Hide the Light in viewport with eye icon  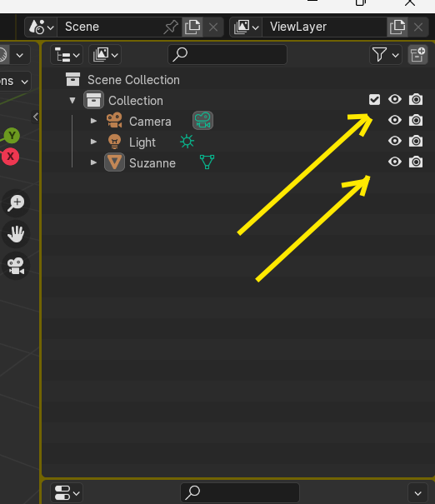tap(395, 141)
